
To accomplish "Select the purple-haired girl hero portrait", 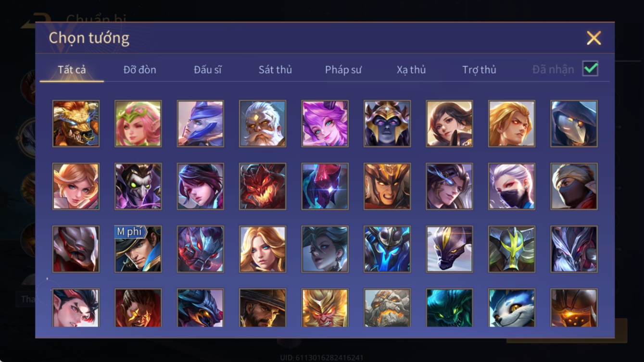I will (x=325, y=124).
